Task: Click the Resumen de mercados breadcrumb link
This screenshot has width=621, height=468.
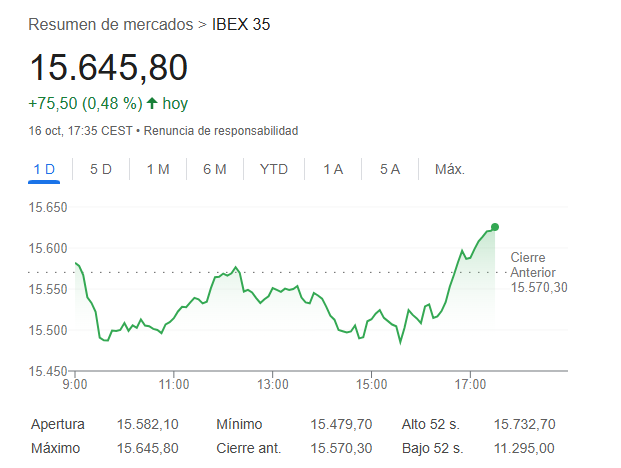Action: 110,23
